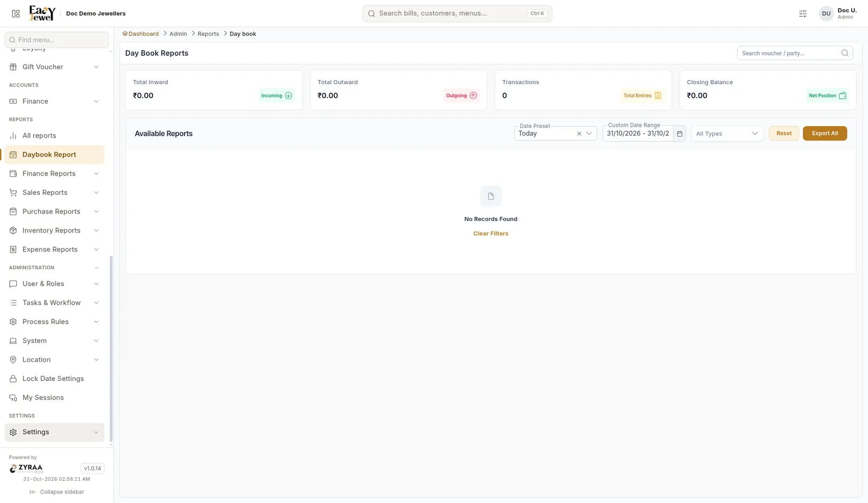Screen dimensions: 868x503
Task: Open User & Roles menu item
Action: (54, 284)
